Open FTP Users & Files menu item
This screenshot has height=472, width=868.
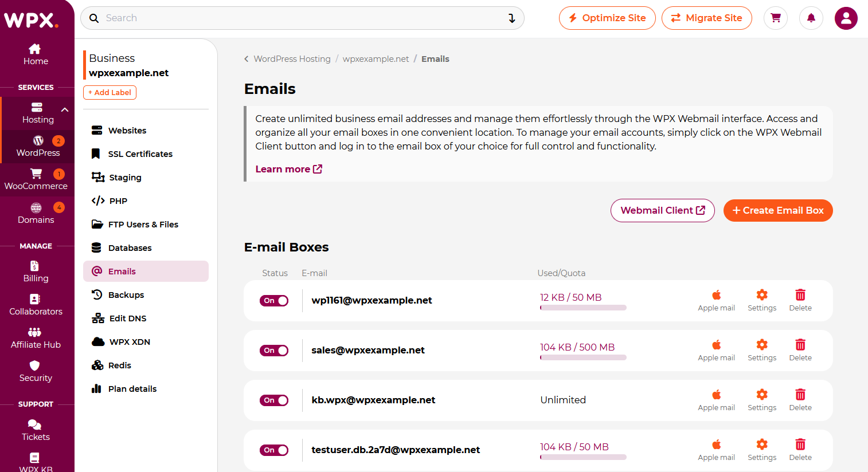coord(146,225)
